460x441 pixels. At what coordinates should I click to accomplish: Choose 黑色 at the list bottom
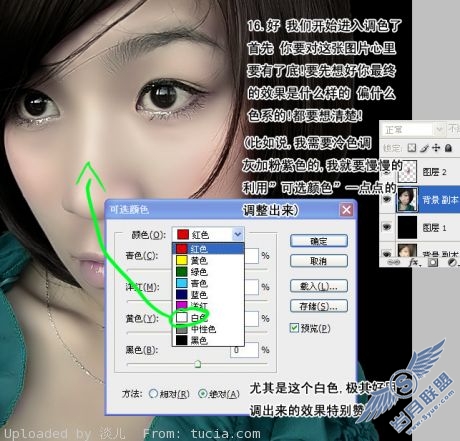208,340
